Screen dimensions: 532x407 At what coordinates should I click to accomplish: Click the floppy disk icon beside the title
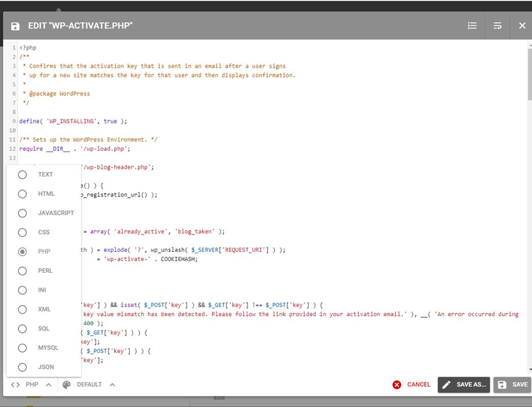click(15, 26)
